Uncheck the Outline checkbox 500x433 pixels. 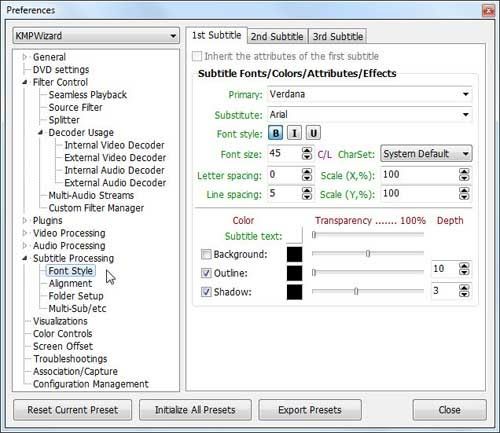[206, 273]
